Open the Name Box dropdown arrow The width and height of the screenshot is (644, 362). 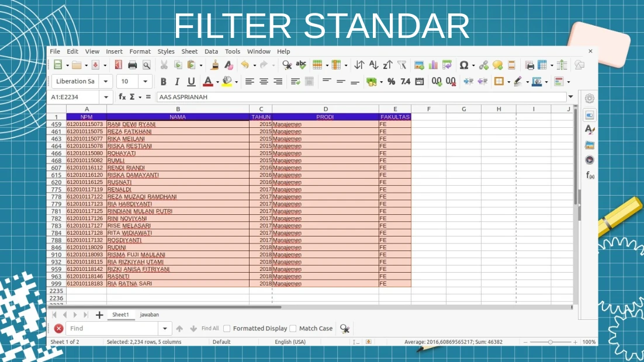tap(106, 97)
